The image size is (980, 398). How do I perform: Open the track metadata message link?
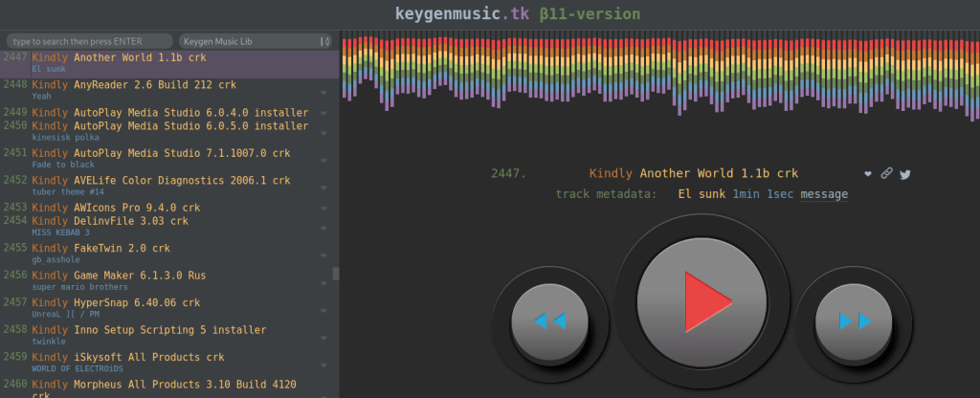click(824, 194)
